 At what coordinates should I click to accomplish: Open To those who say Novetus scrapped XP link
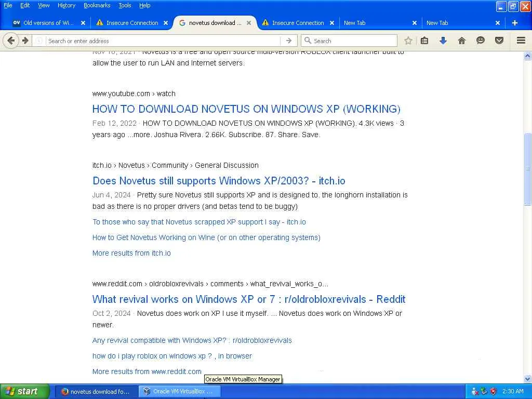[199, 222]
